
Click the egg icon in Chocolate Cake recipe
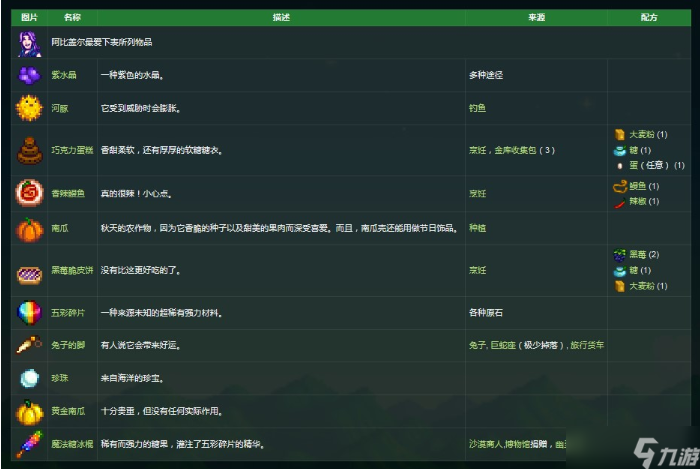620,166
